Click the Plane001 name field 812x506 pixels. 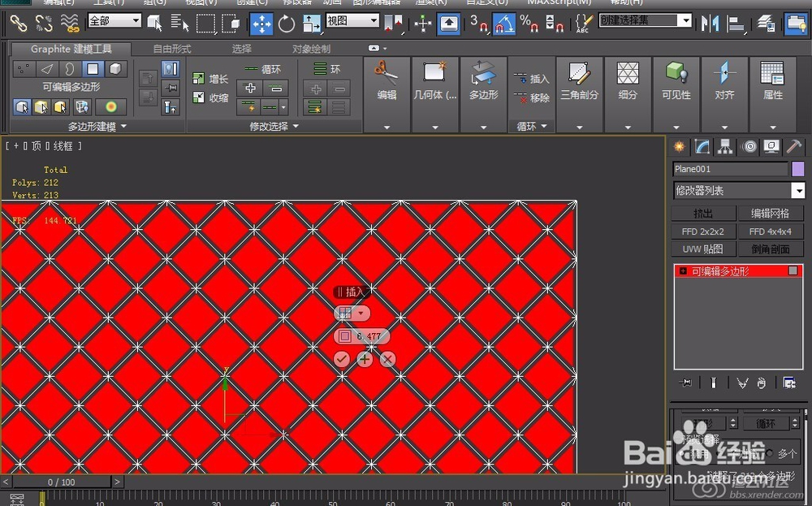point(730,169)
